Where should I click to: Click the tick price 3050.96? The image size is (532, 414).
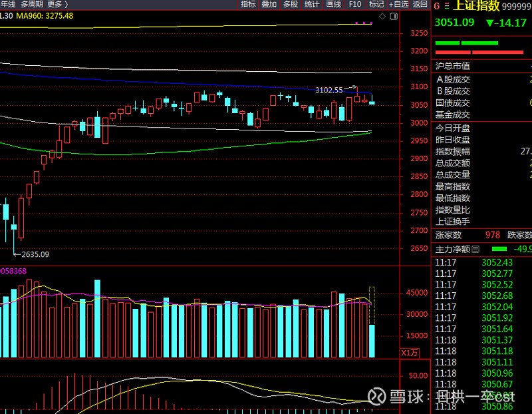click(497, 373)
